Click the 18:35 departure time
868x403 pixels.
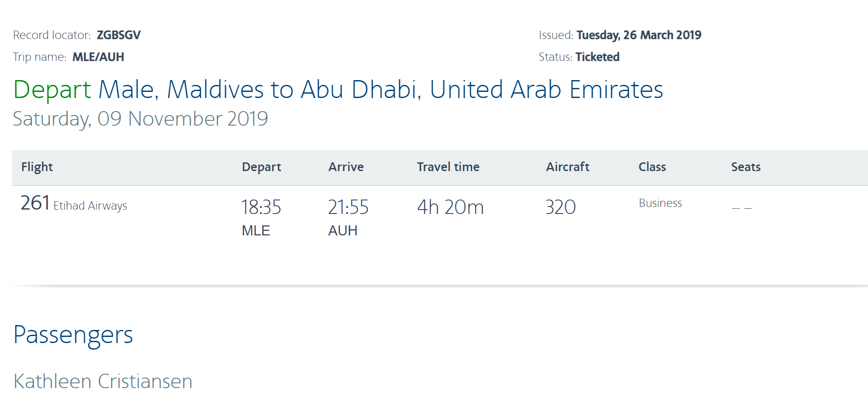click(x=261, y=207)
